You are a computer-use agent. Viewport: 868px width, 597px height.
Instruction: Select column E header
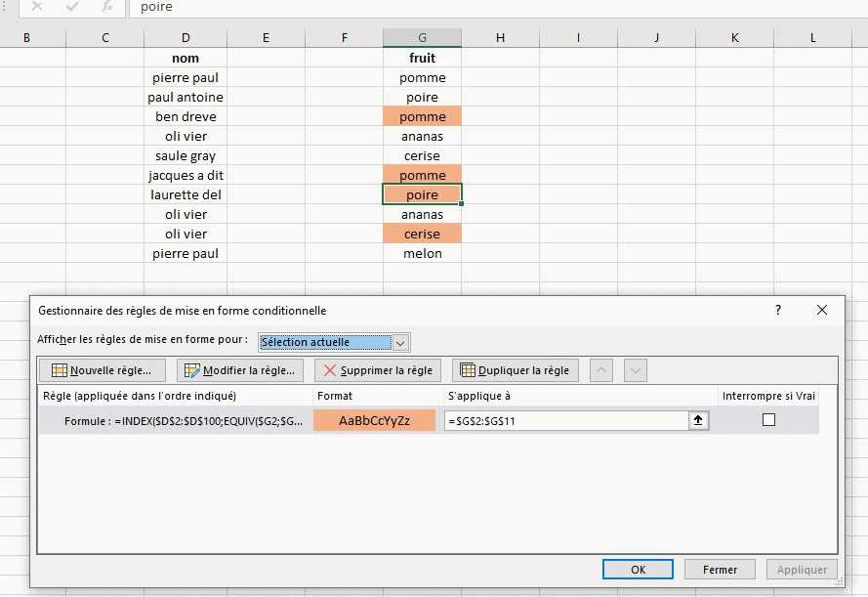coord(266,38)
